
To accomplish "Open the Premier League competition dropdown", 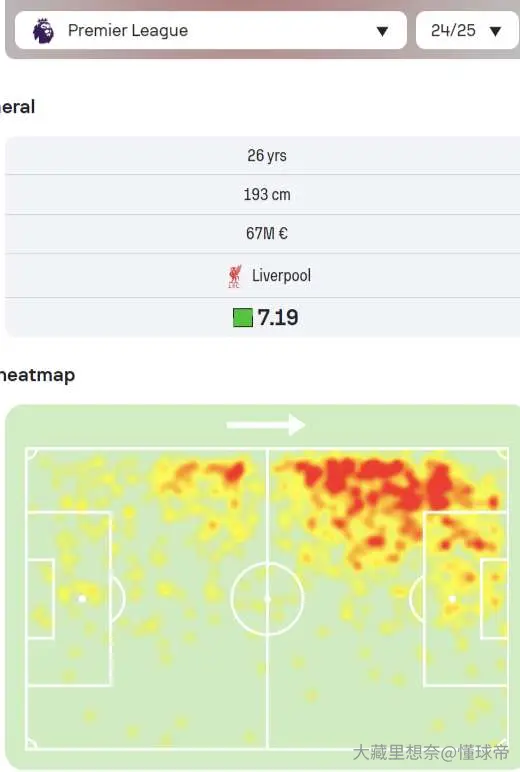I will tap(211, 31).
